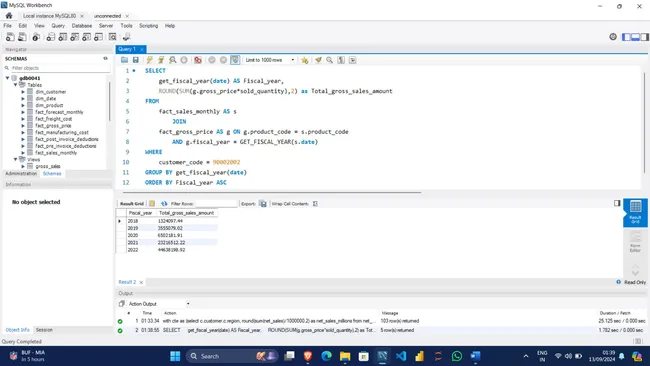Click the Home tab icon
This screenshot has width=650, height=366.
pos(9,16)
